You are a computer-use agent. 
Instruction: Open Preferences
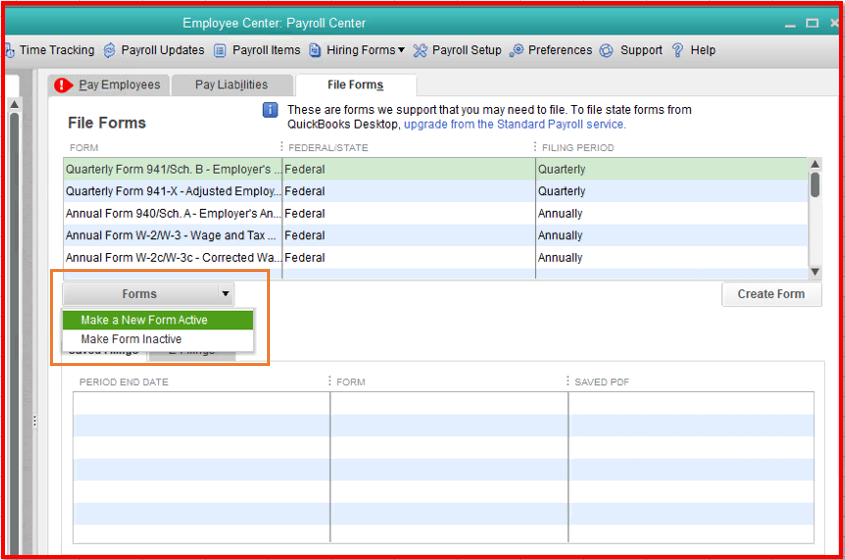(560, 50)
